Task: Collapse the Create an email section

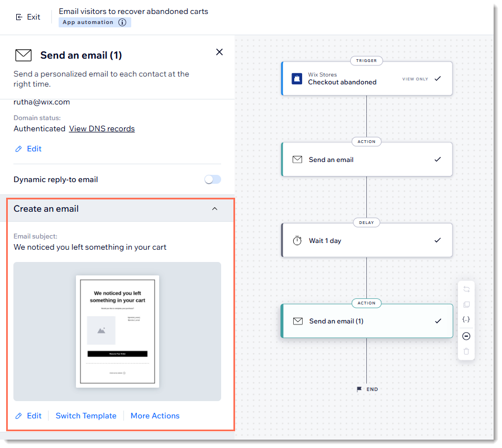Action: [214, 209]
